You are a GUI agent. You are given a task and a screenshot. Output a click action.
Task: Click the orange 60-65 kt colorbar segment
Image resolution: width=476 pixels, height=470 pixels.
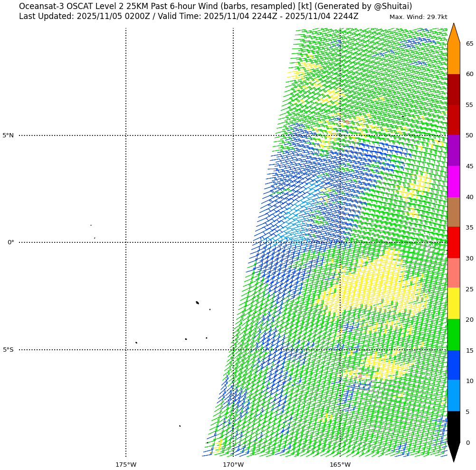click(454, 58)
